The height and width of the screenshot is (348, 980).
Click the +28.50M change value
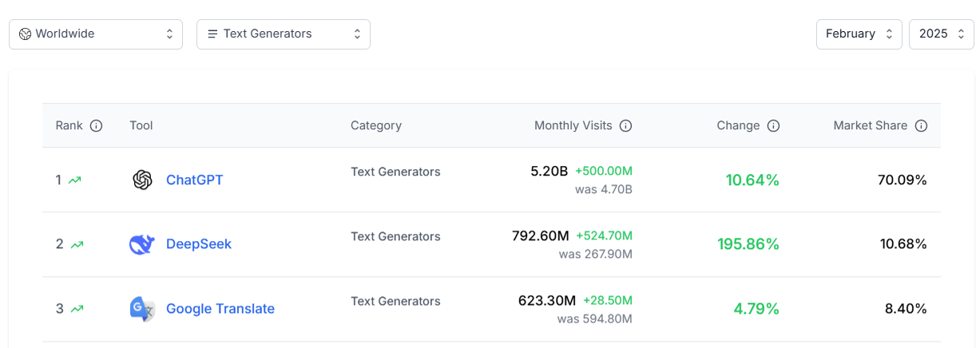pyautogui.click(x=608, y=301)
